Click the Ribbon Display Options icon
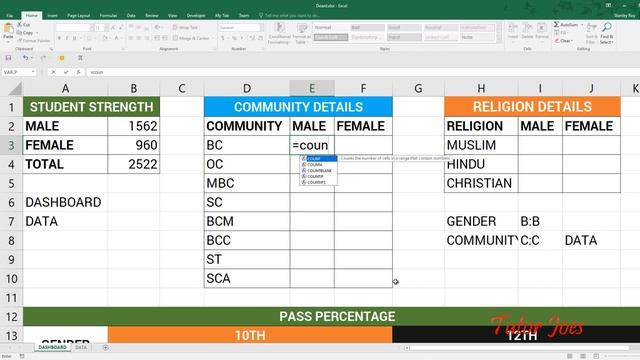 [609, 5]
